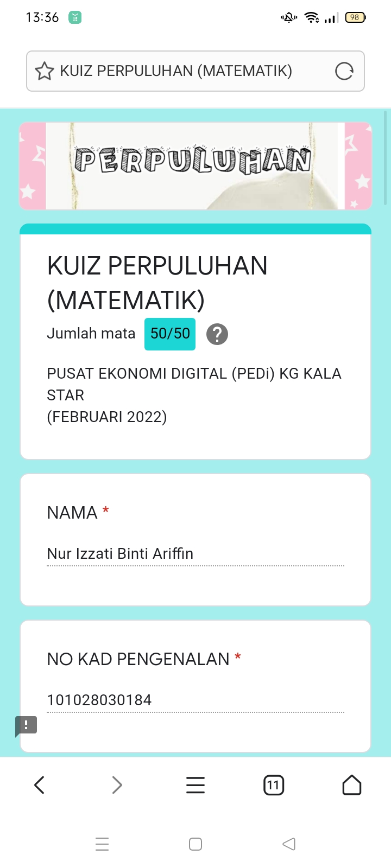
Task: Tap the Wi-Fi icon in status bar
Action: tap(312, 17)
